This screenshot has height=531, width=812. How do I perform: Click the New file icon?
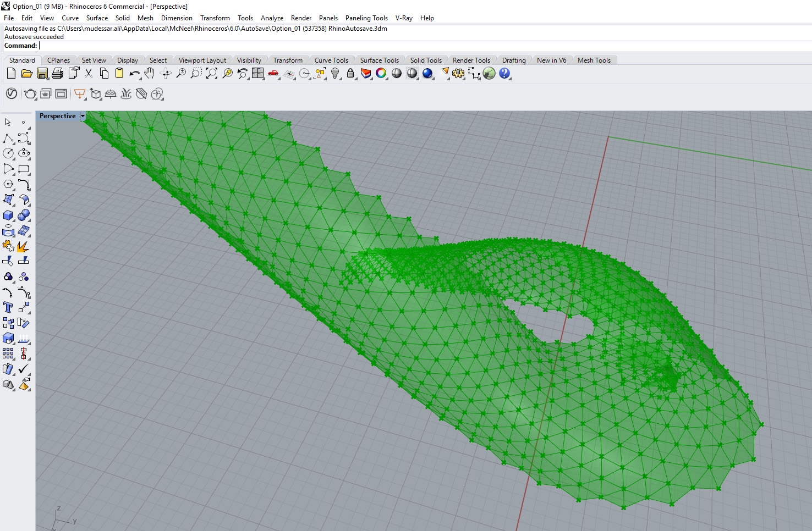click(x=11, y=73)
